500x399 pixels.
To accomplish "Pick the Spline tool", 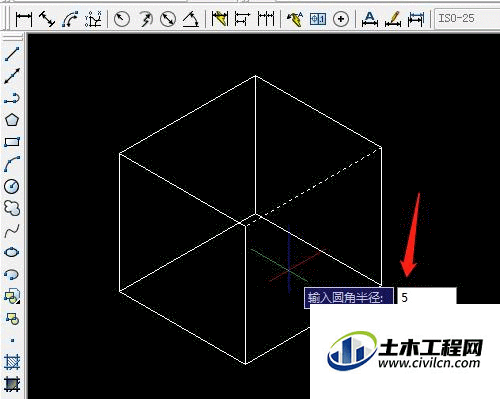I will [12, 230].
